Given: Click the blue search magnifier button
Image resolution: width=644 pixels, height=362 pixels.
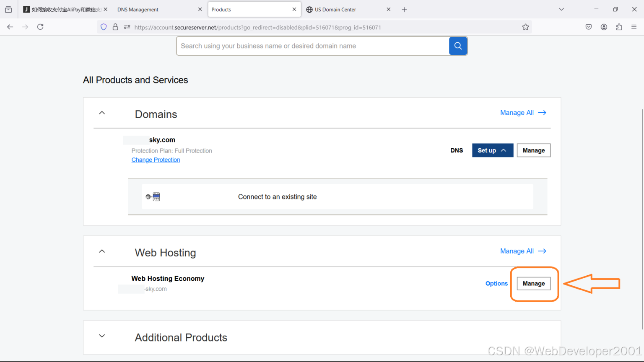Looking at the screenshot, I should [x=458, y=46].
